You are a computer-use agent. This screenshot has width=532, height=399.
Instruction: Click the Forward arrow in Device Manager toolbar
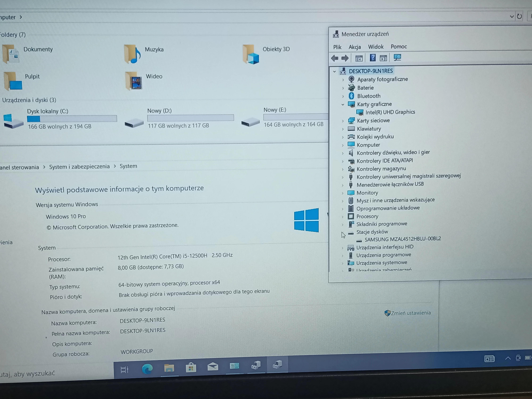[x=345, y=58]
